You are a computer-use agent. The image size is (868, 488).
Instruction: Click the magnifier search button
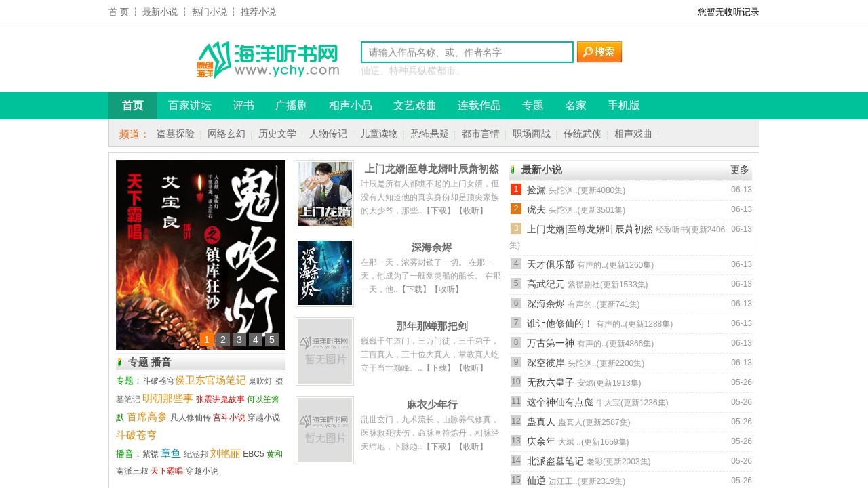click(x=599, y=52)
